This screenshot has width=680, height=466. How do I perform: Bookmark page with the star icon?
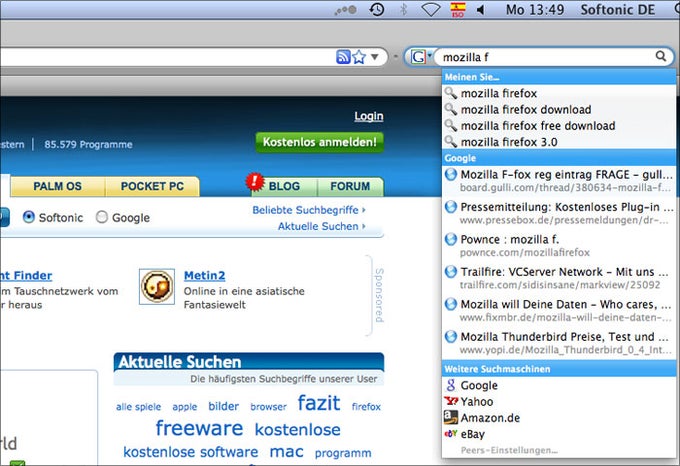(359, 57)
